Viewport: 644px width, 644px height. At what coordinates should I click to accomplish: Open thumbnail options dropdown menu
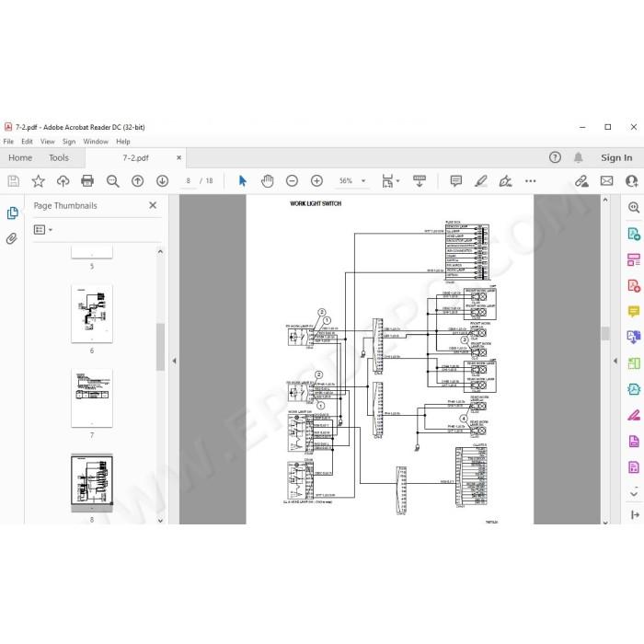pyautogui.click(x=43, y=230)
